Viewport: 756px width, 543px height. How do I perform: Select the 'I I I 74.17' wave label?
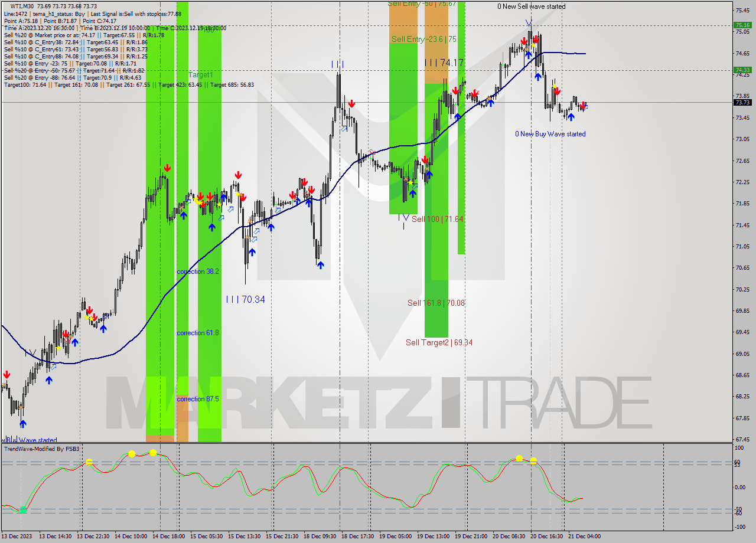pyautogui.click(x=444, y=62)
